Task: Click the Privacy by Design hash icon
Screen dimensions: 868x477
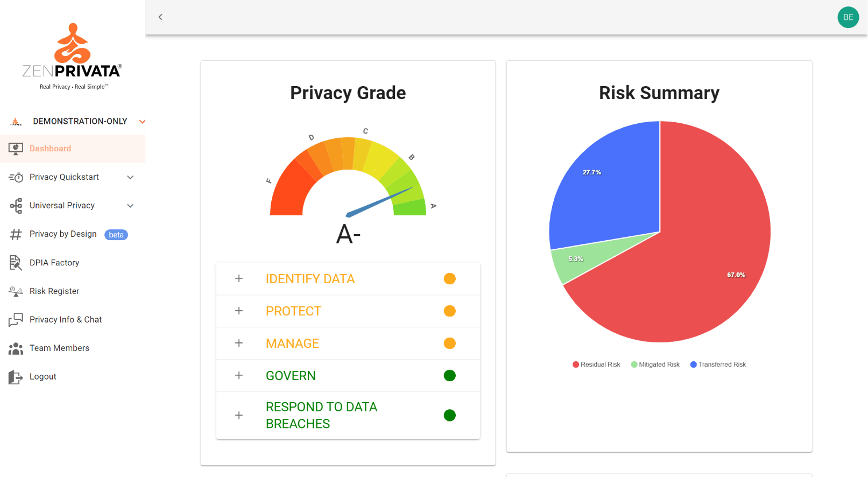Action: pos(16,234)
